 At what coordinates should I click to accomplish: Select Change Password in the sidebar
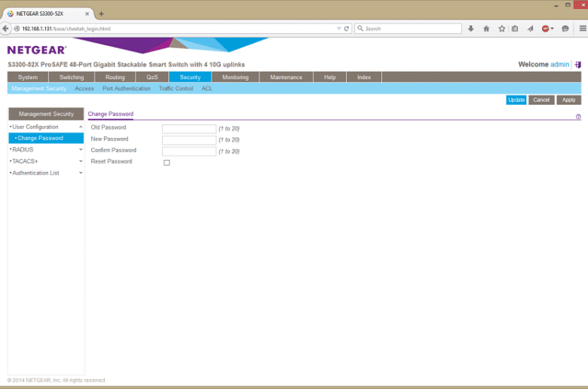pos(46,138)
